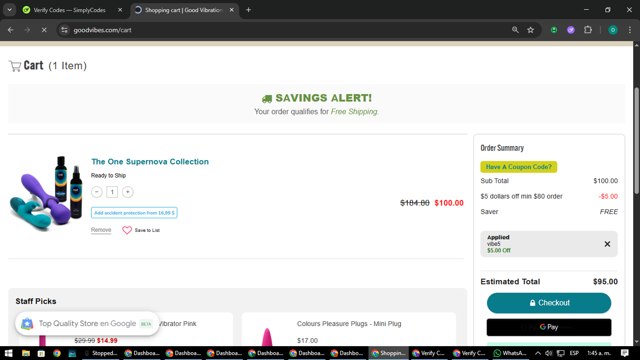Open the Chrome icon in the taskbar

(57, 353)
